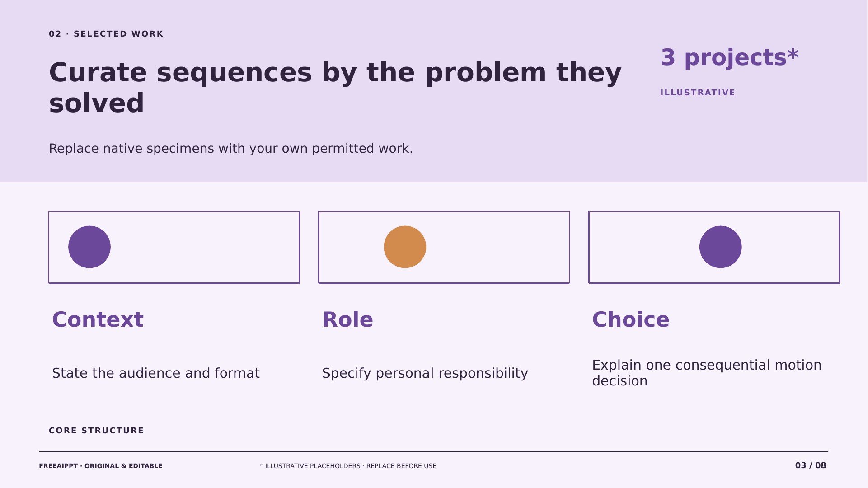Click the CORE STRUCTURE label
Image resolution: width=868 pixels, height=488 pixels.
96,431
